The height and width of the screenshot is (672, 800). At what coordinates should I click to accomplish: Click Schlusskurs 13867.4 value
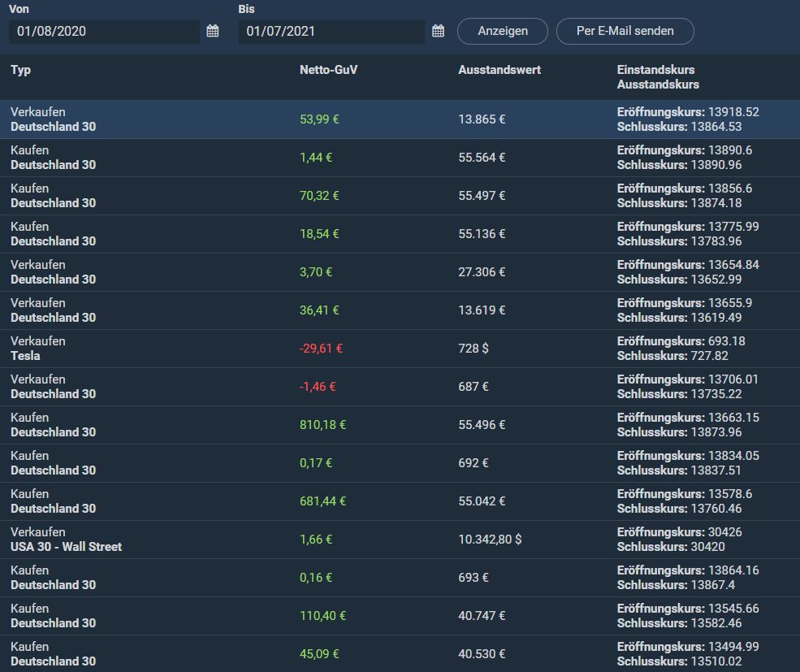pos(712,585)
